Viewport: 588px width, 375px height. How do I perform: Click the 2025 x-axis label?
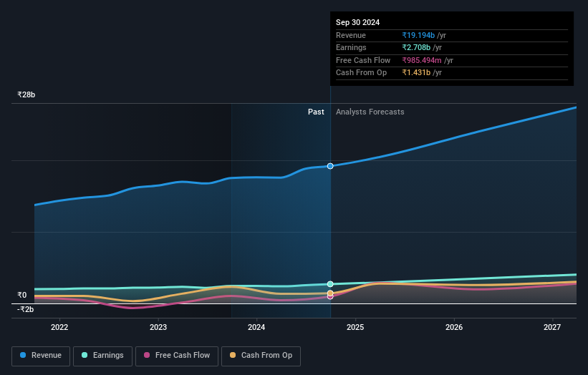click(355, 328)
